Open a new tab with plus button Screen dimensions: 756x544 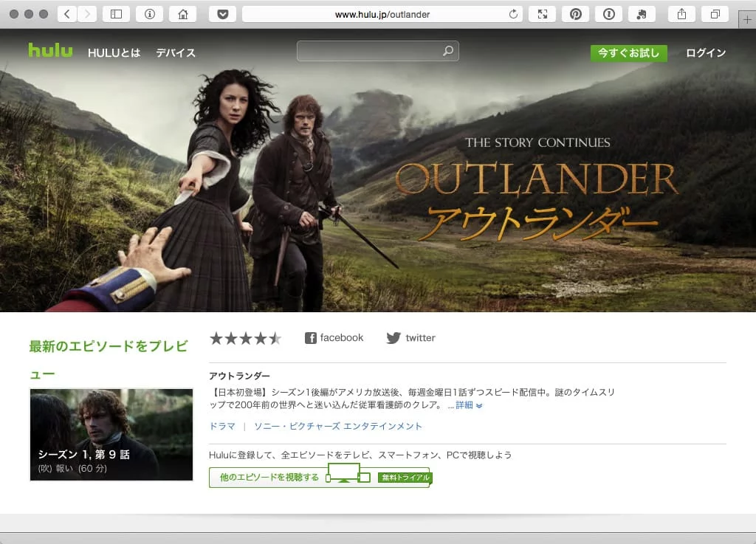747,20
